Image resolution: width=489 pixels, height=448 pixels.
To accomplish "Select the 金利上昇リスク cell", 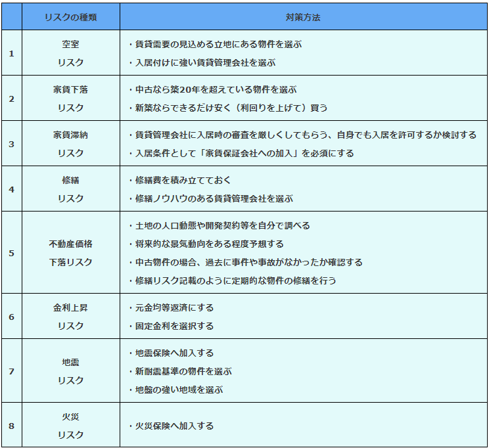I will coord(71,317).
